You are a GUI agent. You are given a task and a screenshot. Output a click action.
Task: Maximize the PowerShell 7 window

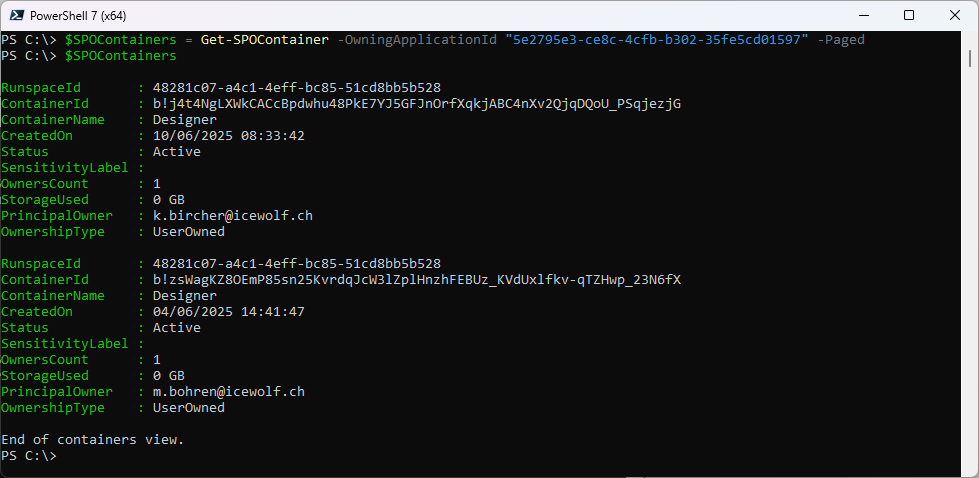[909, 15]
